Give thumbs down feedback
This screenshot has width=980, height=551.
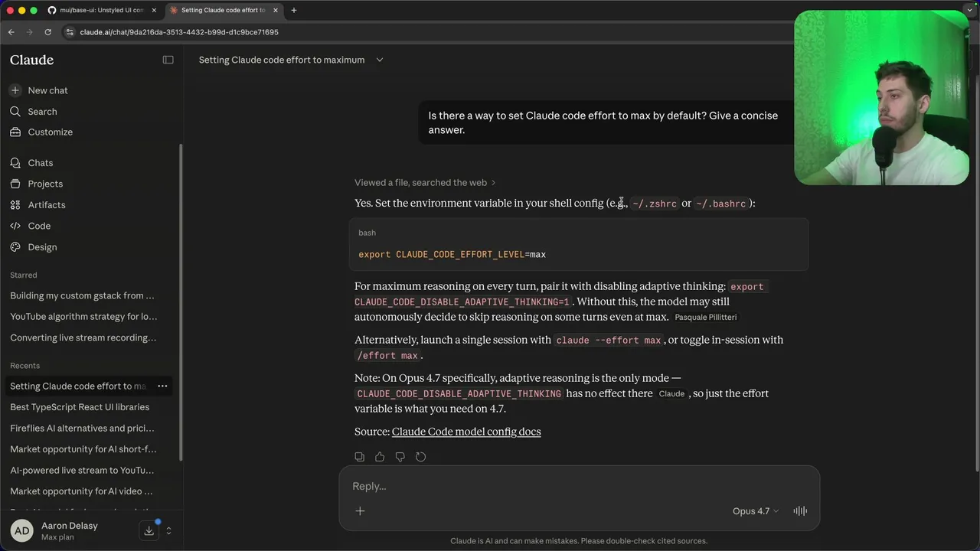400,457
